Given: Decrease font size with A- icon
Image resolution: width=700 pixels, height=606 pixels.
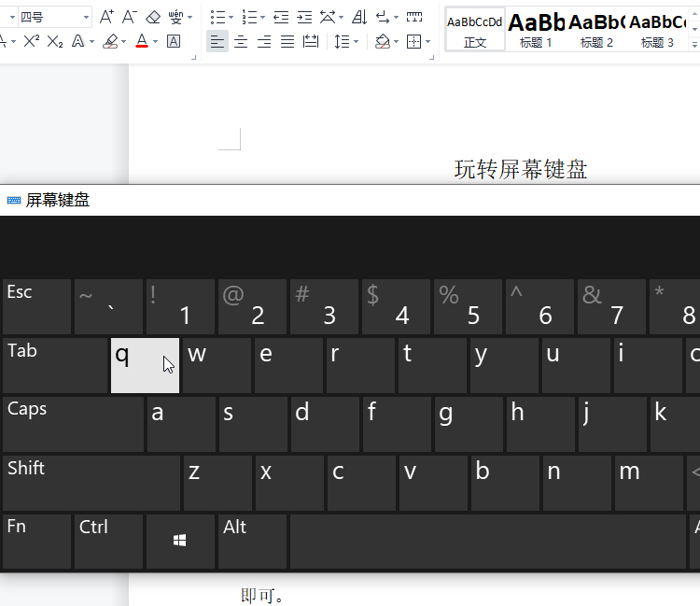Looking at the screenshot, I should pyautogui.click(x=130, y=17).
